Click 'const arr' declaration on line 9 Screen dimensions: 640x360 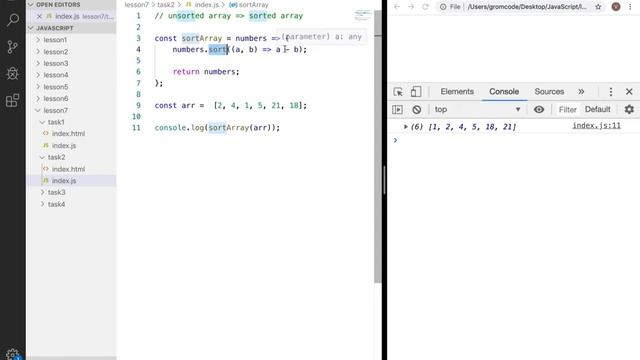click(175, 105)
